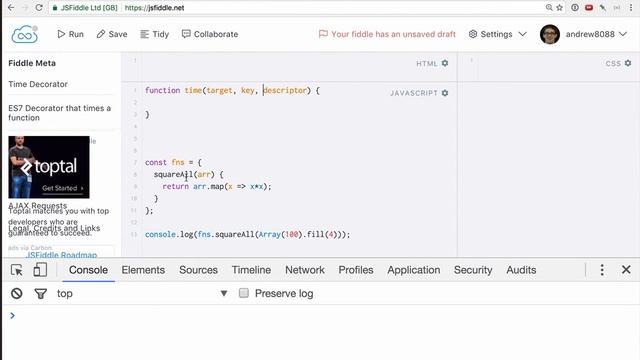Viewport: 640px width, 360px height.
Task: Open CSS panel settings gear
Action: (x=628, y=63)
